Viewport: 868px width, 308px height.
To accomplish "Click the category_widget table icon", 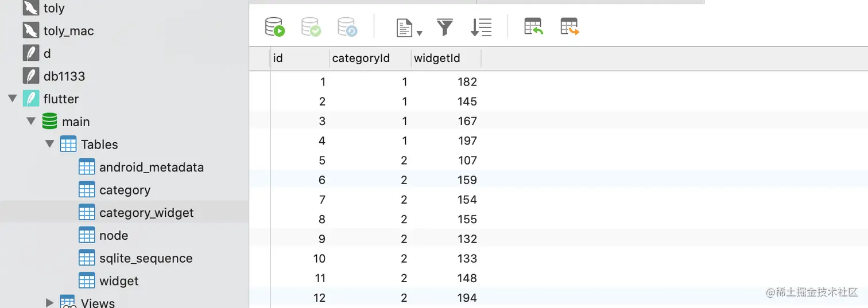I will point(87,213).
